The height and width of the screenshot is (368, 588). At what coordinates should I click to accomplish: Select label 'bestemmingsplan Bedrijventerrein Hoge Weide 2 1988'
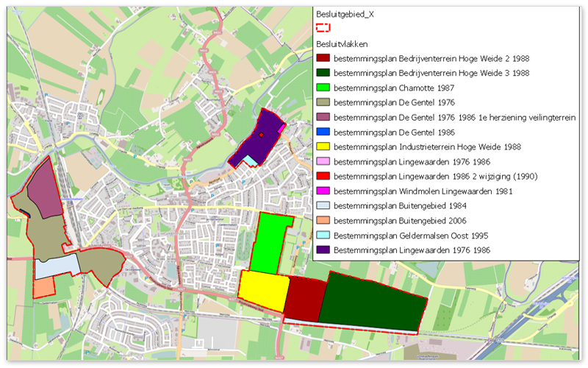coord(431,59)
